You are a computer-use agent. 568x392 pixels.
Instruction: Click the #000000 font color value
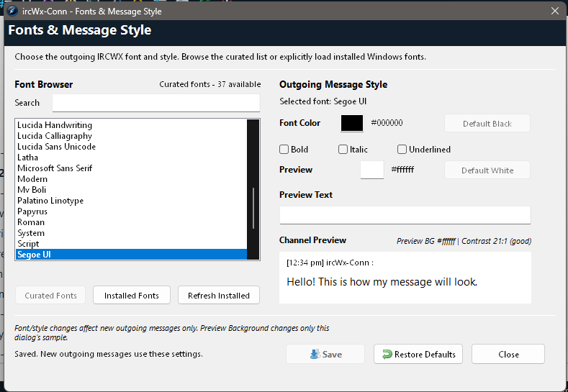pos(387,123)
